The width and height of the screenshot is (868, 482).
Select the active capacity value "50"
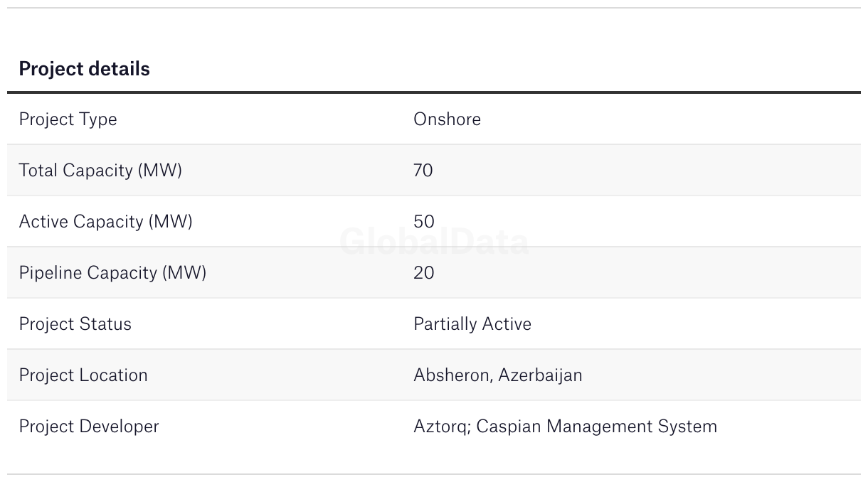[423, 222]
